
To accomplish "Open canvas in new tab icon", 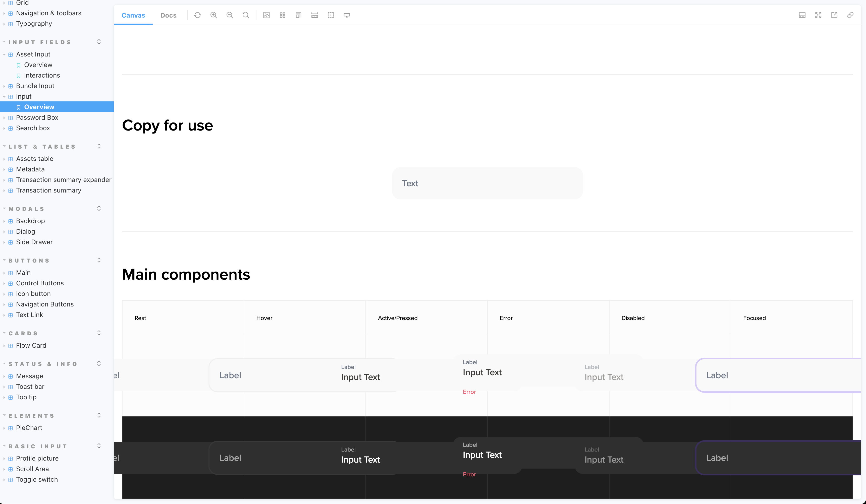I will pyautogui.click(x=834, y=15).
